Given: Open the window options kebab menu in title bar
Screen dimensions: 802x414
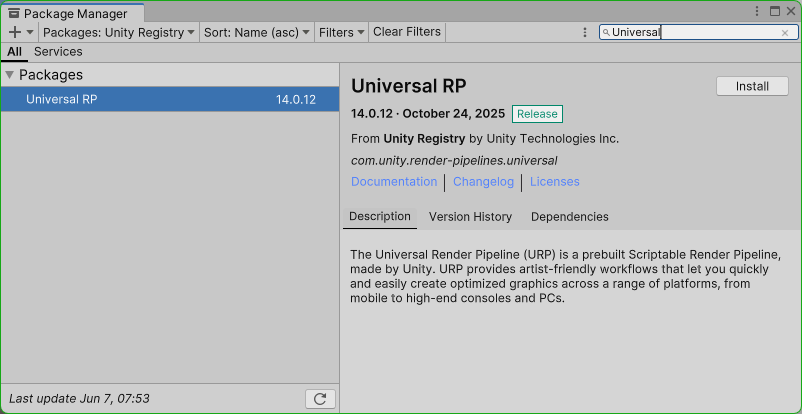Looking at the screenshot, I should [758, 11].
